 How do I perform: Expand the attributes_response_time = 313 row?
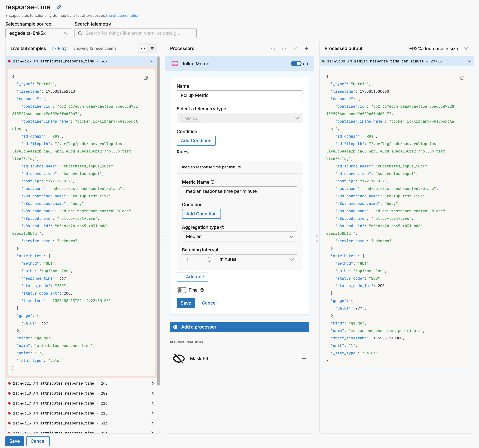point(81,423)
